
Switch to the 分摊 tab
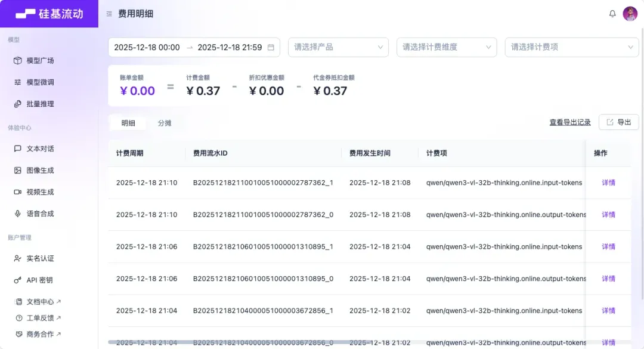(165, 123)
